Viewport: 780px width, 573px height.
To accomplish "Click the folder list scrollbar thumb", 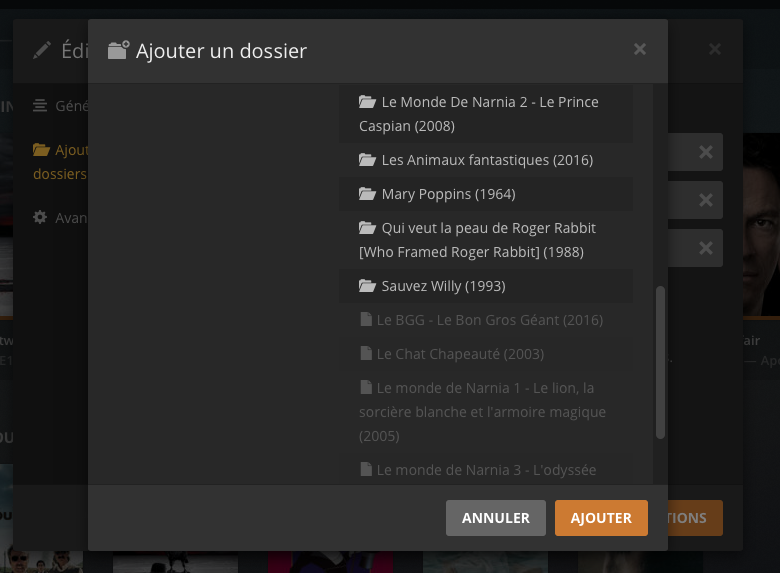I will (660, 362).
